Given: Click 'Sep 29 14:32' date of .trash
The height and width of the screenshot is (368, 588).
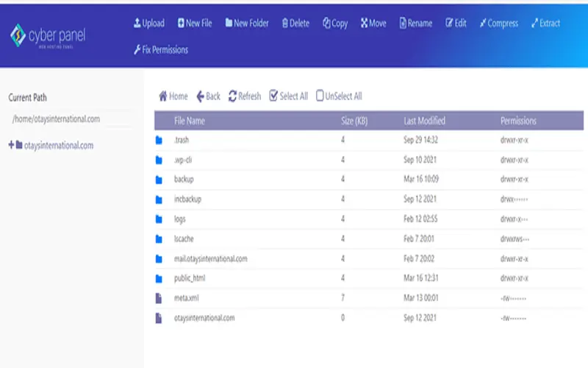Looking at the screenshot, I should [x=420, y=140].
